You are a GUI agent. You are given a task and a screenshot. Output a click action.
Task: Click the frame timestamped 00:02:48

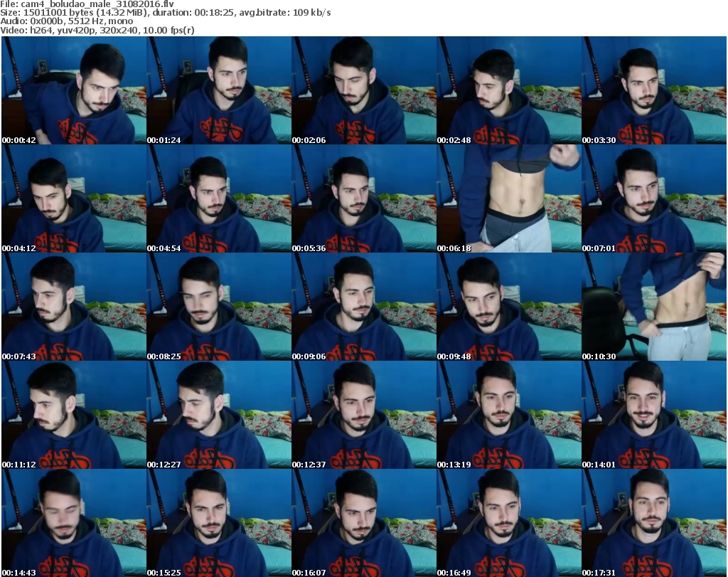[509, 90]
